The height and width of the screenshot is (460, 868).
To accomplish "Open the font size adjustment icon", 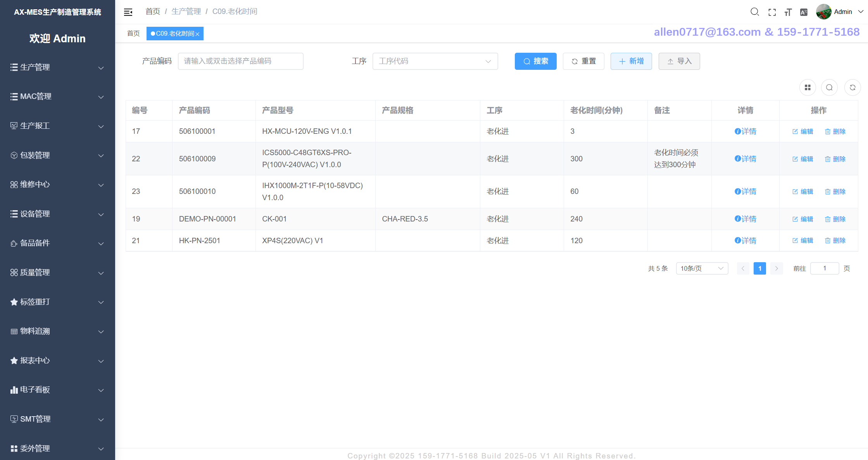I will 788,12.
